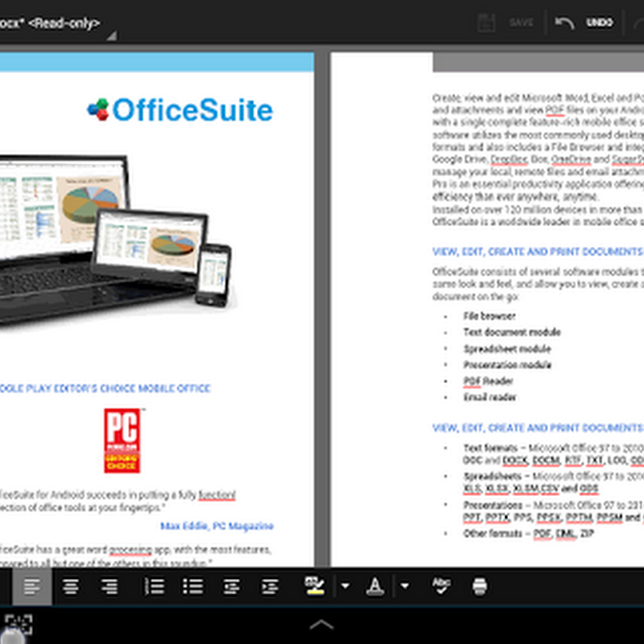Click the Text formats bullet entry
Viewport: 644px width, 644px height.
(554, 454)
